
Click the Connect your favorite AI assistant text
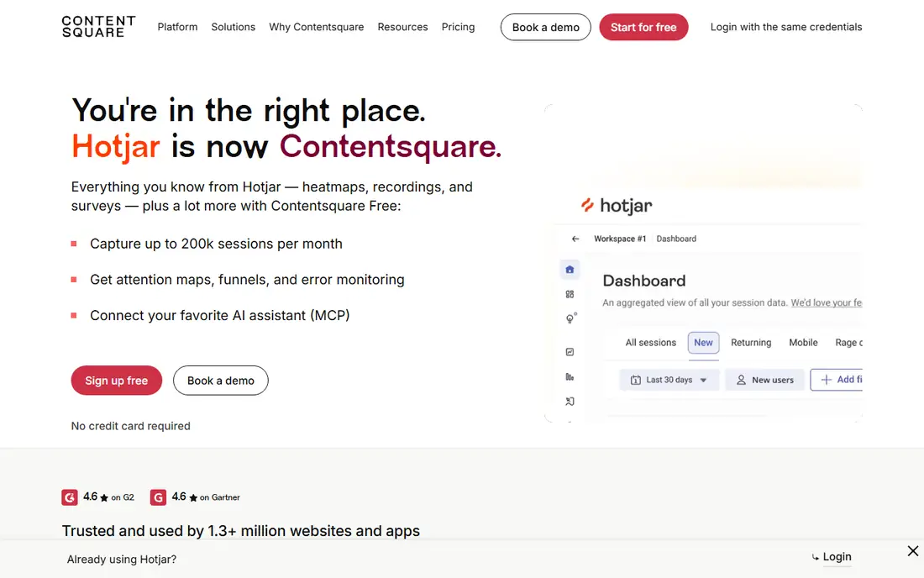click(220, 316)
